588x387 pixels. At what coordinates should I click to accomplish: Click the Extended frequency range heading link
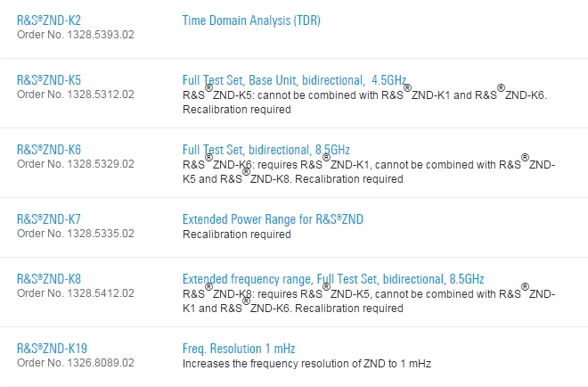(x=333, y=279)
